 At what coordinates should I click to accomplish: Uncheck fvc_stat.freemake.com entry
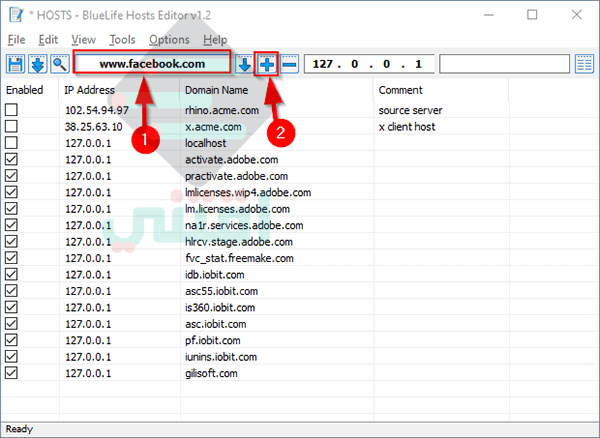pyautogui.click(x=11, y=258)
